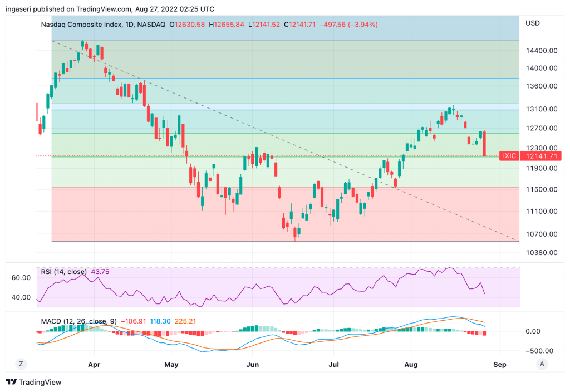
Task: Click the 14000.00 price axis label
Action: click(542, 68)
